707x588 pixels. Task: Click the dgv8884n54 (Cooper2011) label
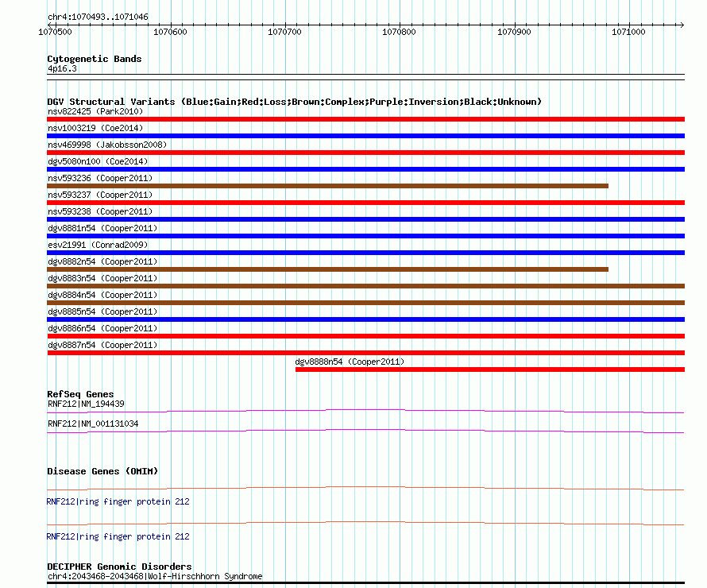click(x=102, y=295)
